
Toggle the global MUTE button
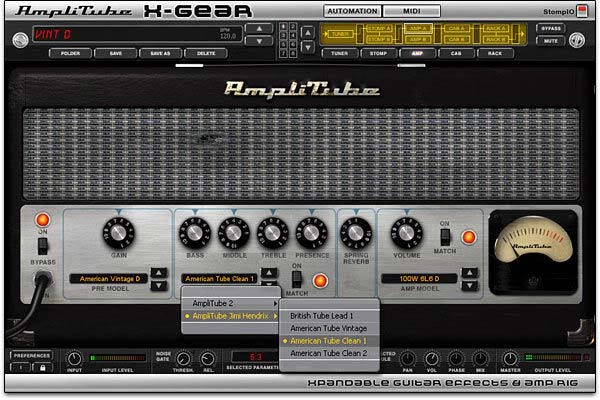551,41
